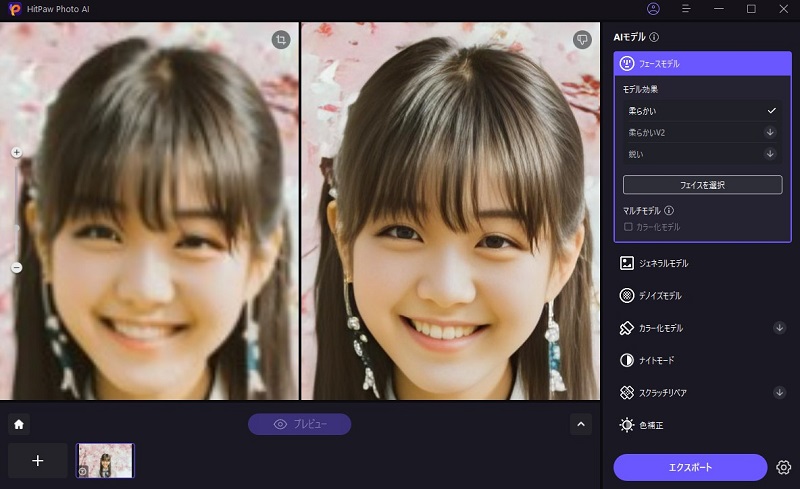
Task: Show マルチモデル info tooltip icon
Action: click(669, 210)
